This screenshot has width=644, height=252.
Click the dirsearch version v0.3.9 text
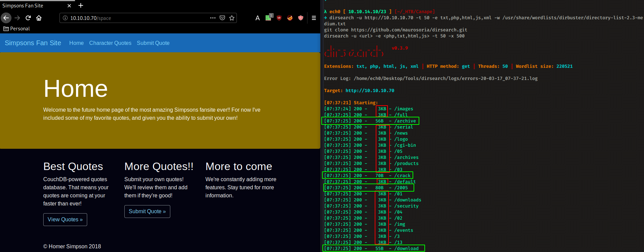(400, 48)
